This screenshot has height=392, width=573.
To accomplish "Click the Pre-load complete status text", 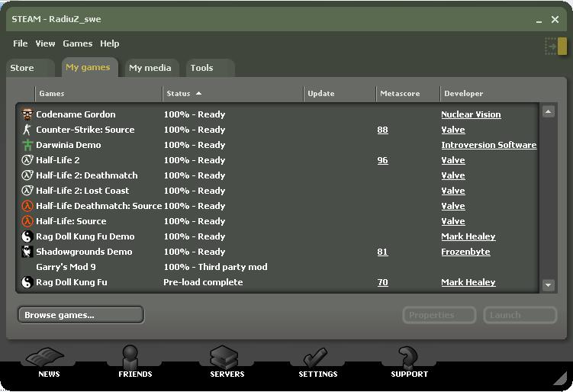I will pyautogui.click(x=203, y=282).
